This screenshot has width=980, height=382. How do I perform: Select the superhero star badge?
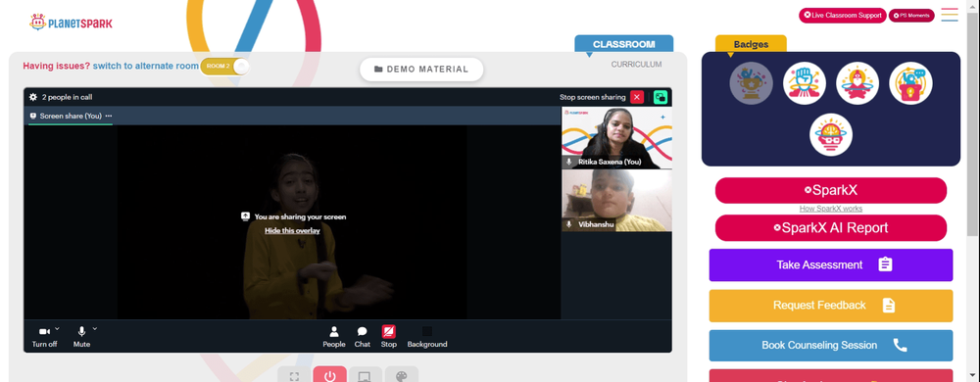coord(857,83)
